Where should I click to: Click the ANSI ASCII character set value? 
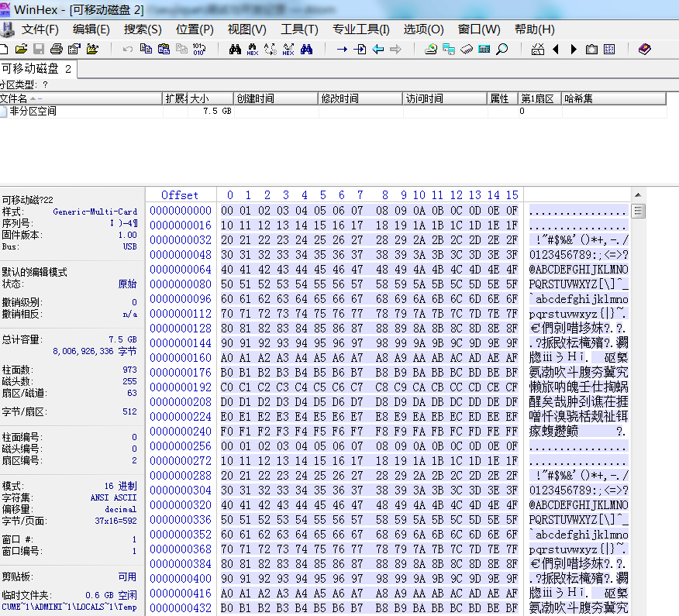point(113,497)
